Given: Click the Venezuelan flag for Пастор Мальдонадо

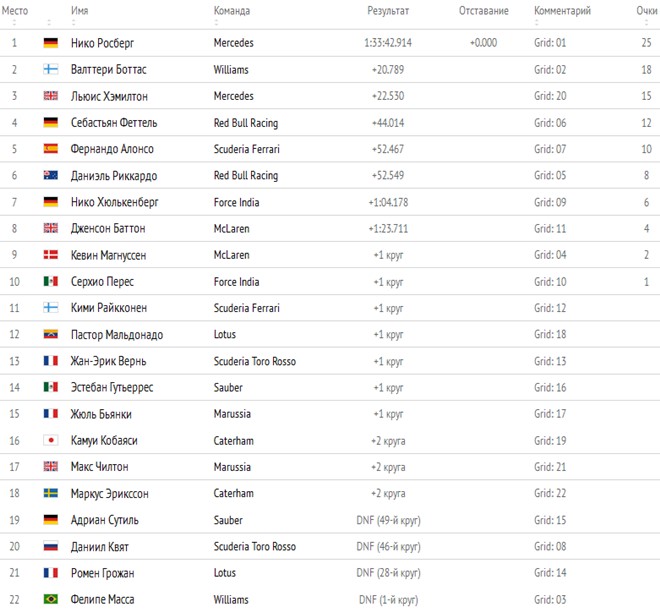Looking at the screenshot, I should tap(51, 334).
